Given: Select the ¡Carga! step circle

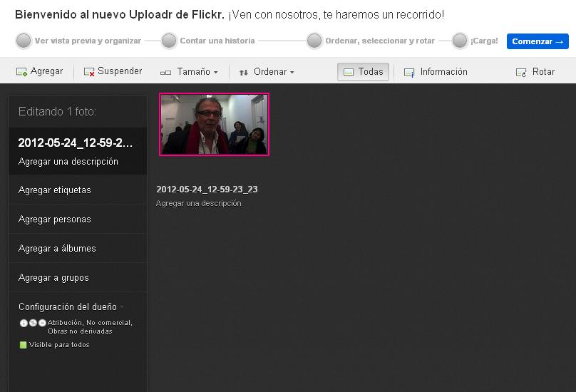Looking at the screenshot, I should (460, 41).
